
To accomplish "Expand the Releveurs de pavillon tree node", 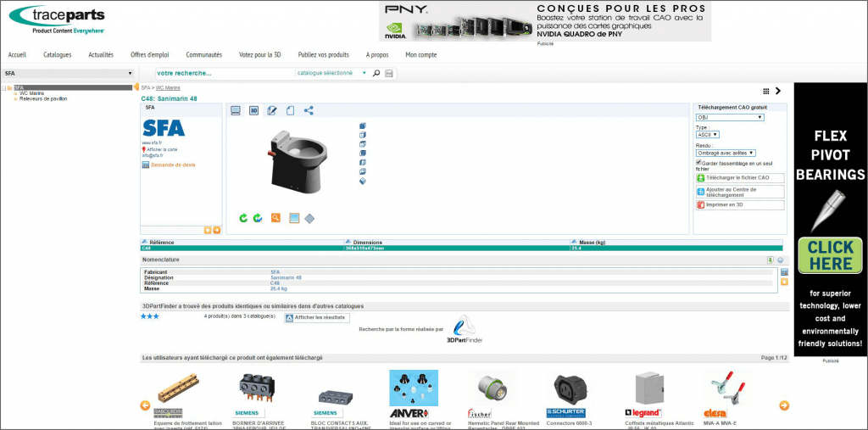I will [15, 99].
